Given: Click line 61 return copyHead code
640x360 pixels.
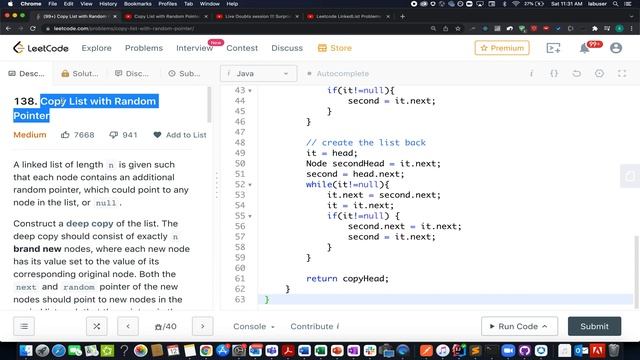Looking at the screenshot, I should click(347, 278).
